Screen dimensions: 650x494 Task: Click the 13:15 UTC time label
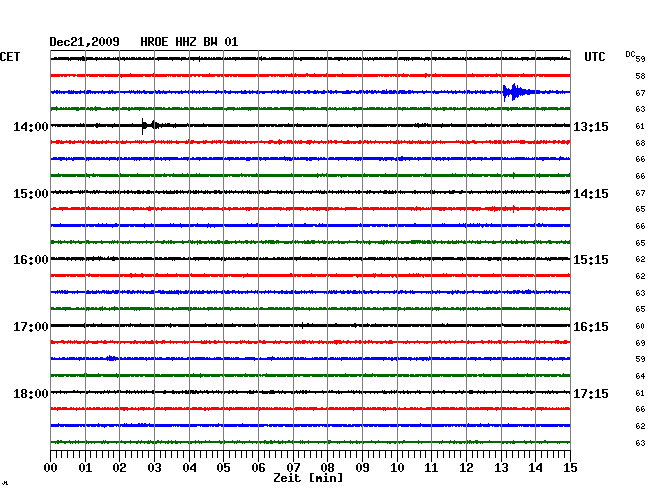591,126
